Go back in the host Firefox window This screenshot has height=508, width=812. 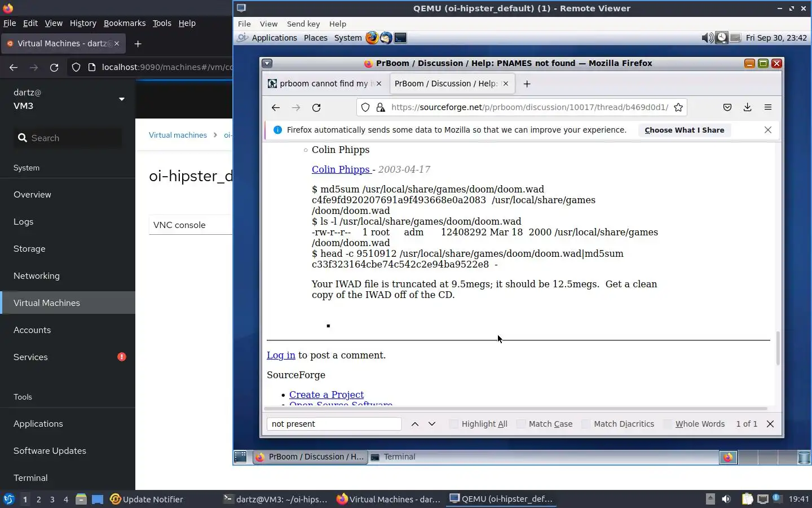point(14,67)
